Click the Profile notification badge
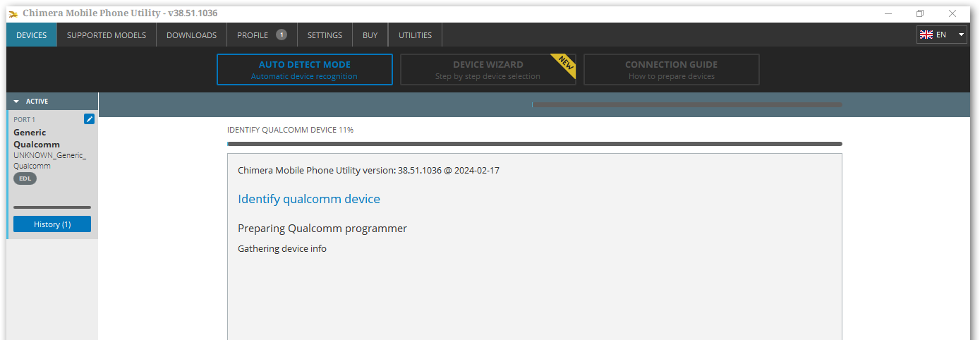 coord(281,35)
